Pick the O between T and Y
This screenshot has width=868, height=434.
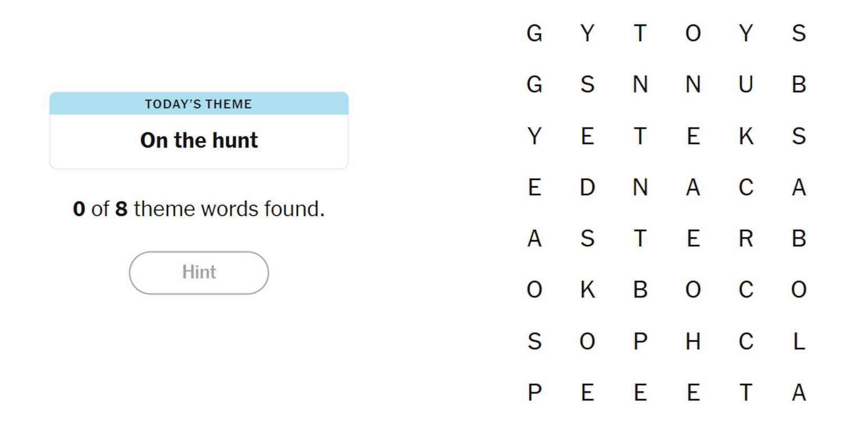pos(693,33)
